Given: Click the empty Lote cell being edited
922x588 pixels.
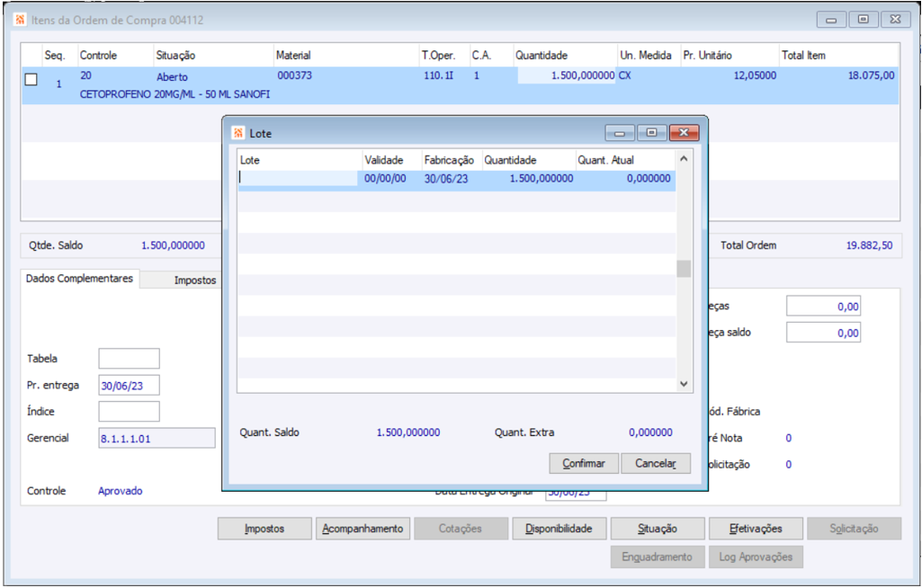Looking at the screenshot, I should [298, 178].
